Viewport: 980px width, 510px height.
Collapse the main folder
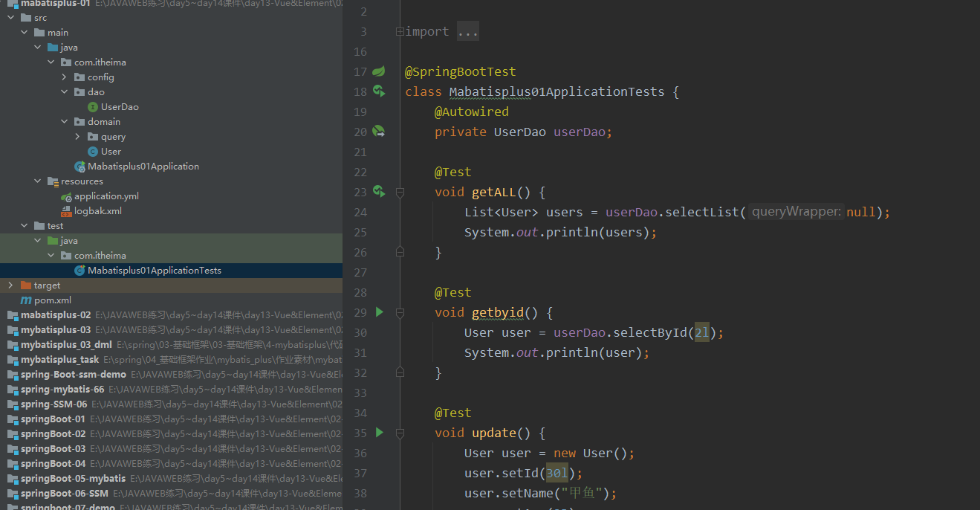24,33
